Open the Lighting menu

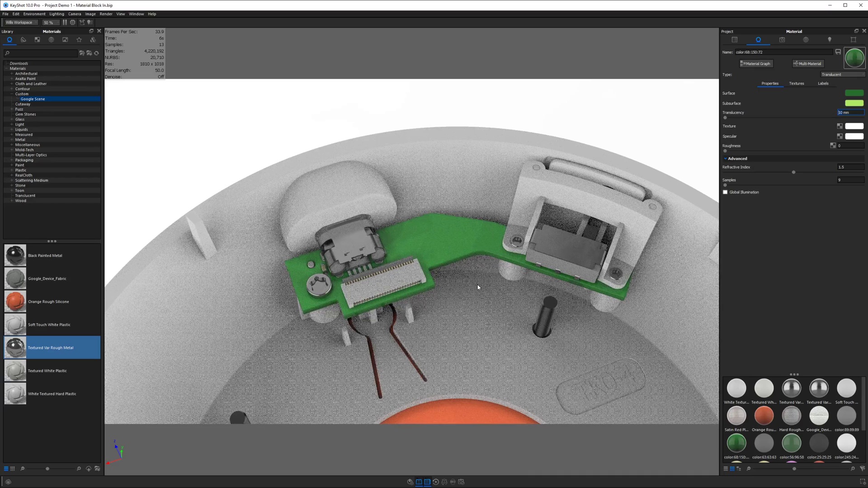(57, 14)
